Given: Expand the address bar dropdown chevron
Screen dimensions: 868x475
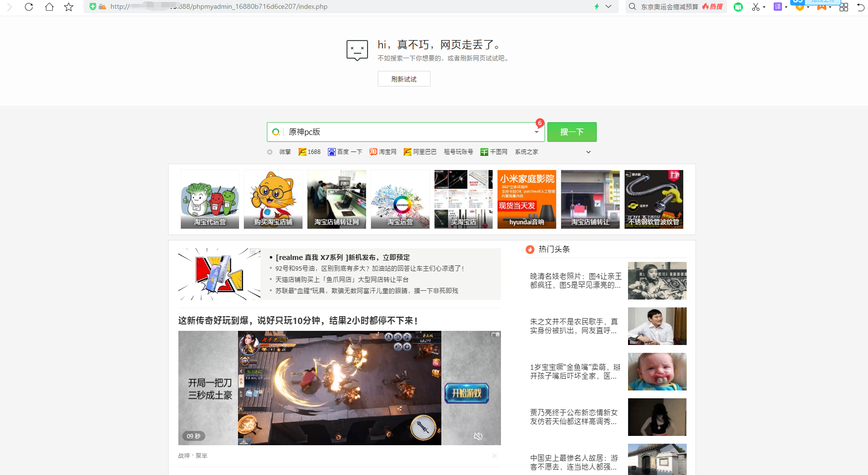Looking at the screenshot, I should [608, 6].
